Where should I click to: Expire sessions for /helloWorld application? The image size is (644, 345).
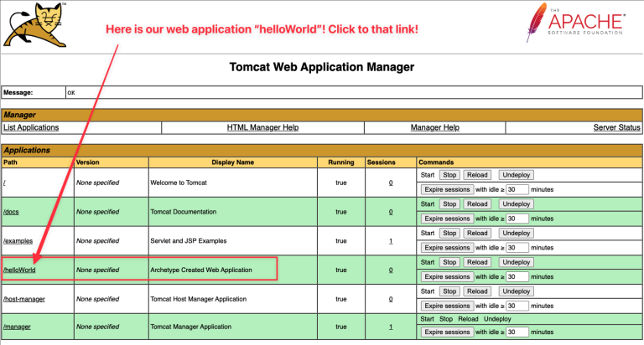point(447,277)
